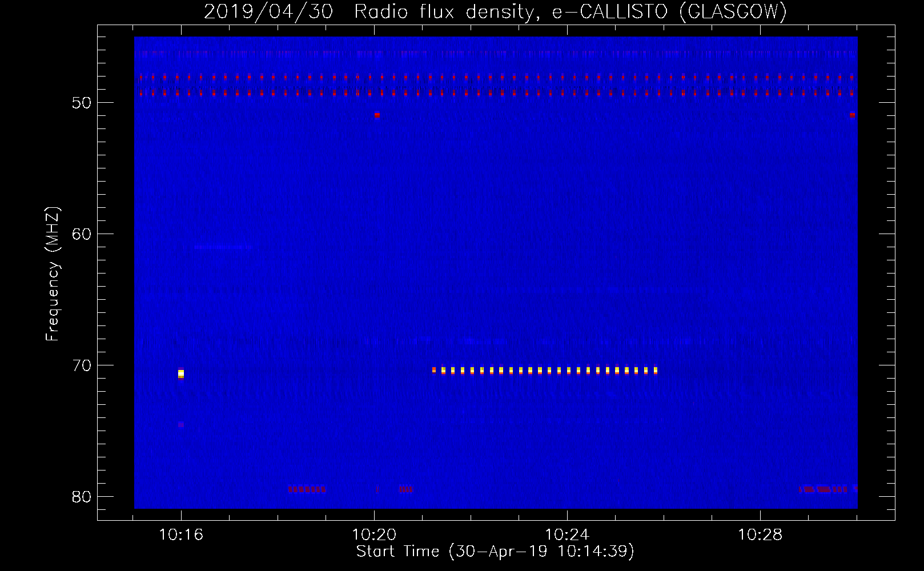This screenshot has height=571, width=924.
Task: Click the 10:20 time tick label
Action: [374, 535]
